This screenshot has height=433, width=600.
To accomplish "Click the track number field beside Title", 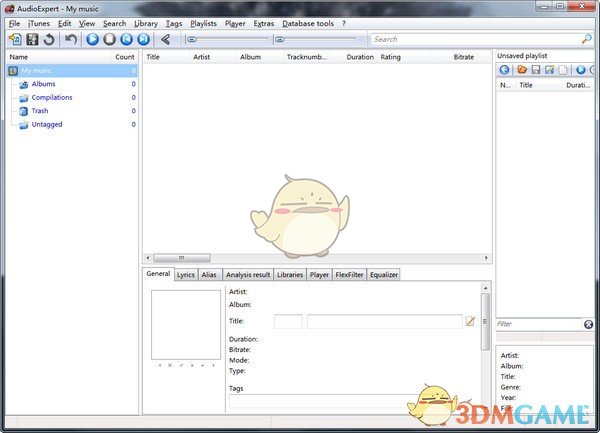I will pos(288,321).
